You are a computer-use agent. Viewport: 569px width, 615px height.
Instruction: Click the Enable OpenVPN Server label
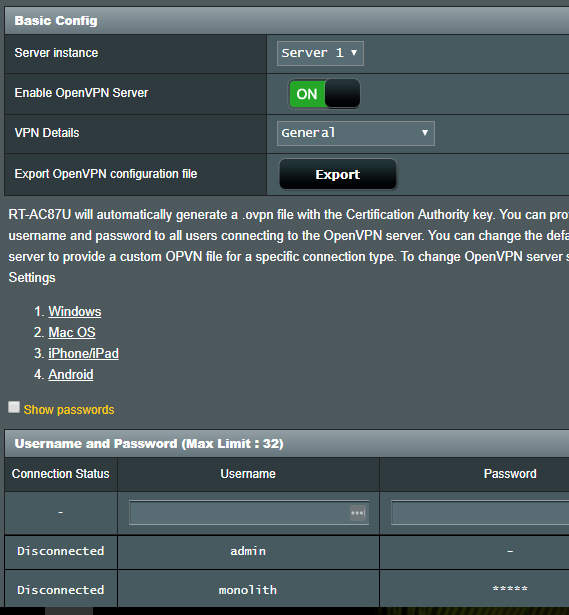click(81, 93)
